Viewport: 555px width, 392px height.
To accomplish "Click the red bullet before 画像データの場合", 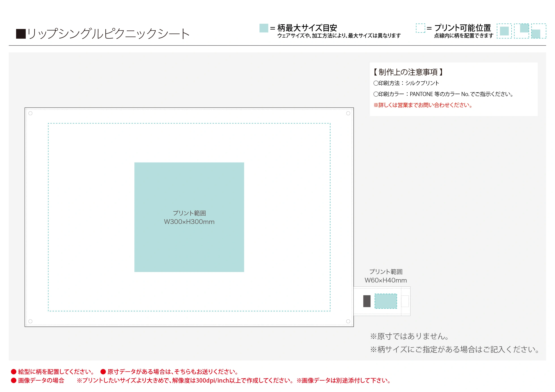I will [x=14, y=380].
